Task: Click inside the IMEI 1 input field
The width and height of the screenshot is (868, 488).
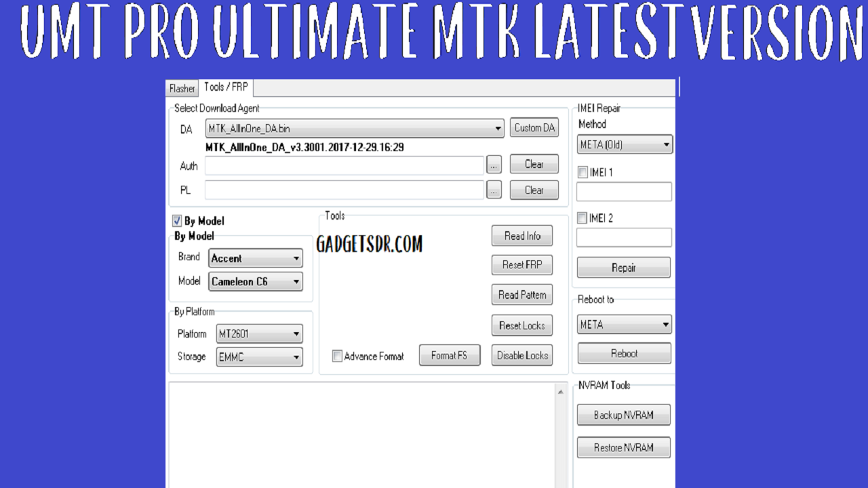Action: tap(623, 190)
